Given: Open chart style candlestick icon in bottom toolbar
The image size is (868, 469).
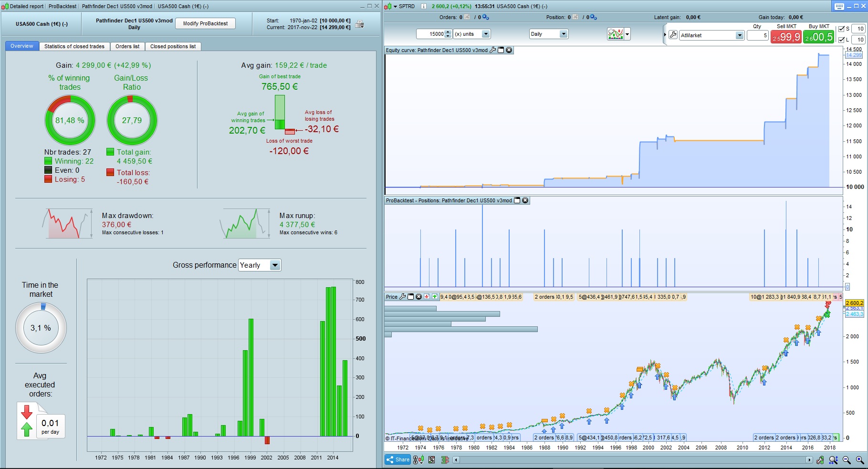Looking at the screenshot, I should tap(418, 460).
